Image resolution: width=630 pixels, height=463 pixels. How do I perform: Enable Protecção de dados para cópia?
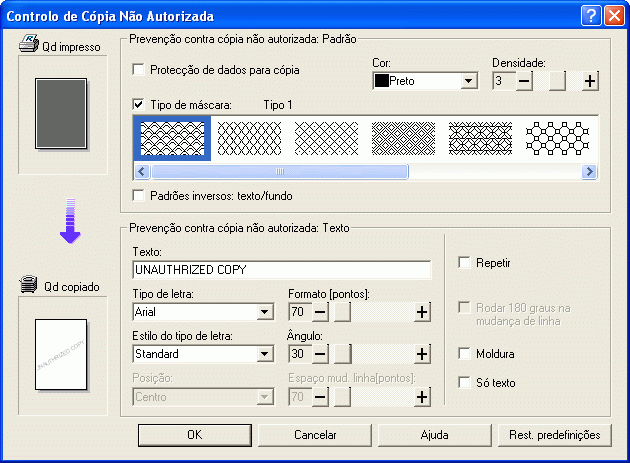click(x=139, y=70)
